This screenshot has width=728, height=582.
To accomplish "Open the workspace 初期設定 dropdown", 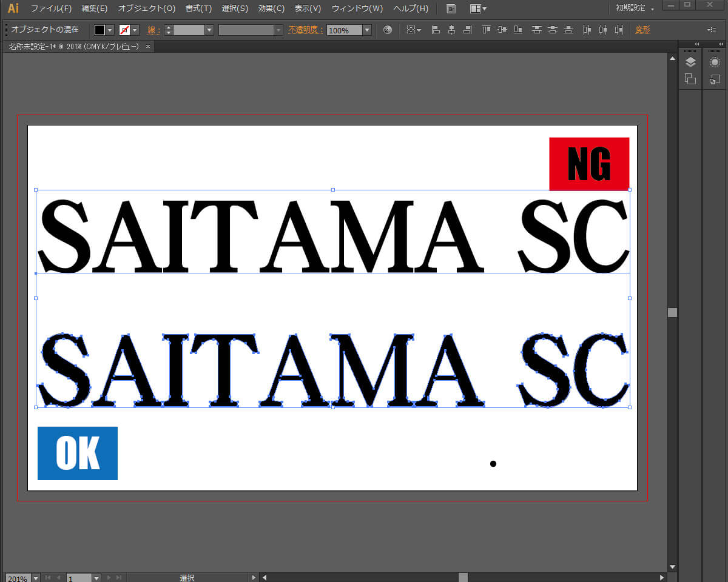I will click(x=635, y=8).
